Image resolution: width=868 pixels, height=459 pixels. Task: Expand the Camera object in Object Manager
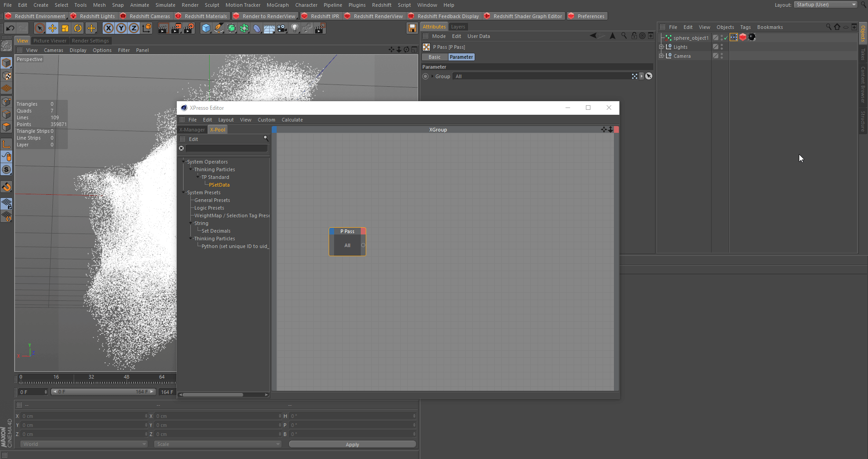[661, 56]
